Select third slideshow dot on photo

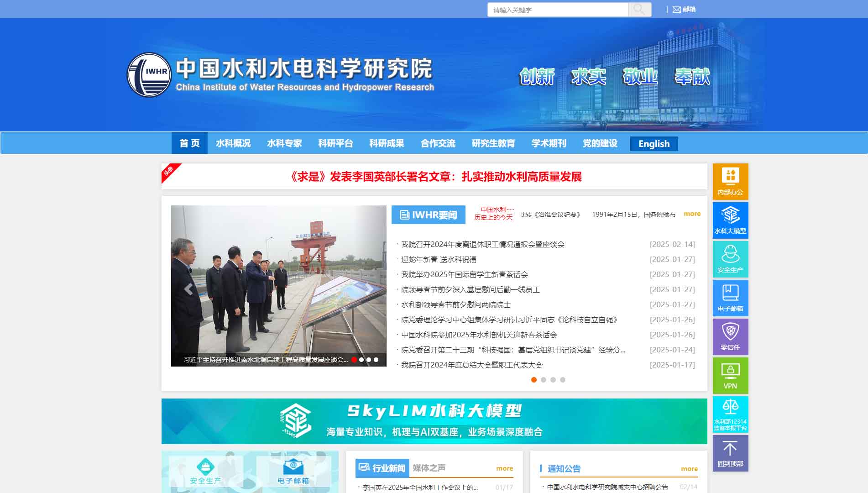pyautogui.click(x=369, y=360)
